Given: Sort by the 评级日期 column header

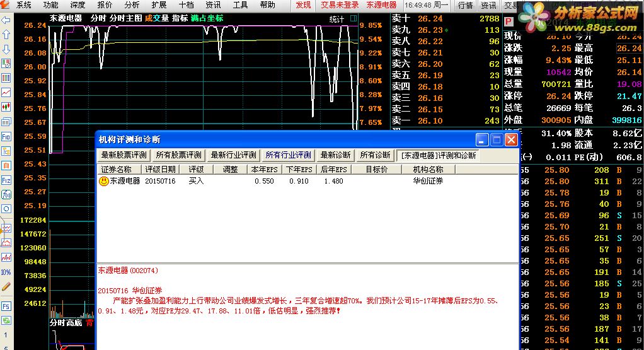Looking at the screenshot, I should (160, 169).
